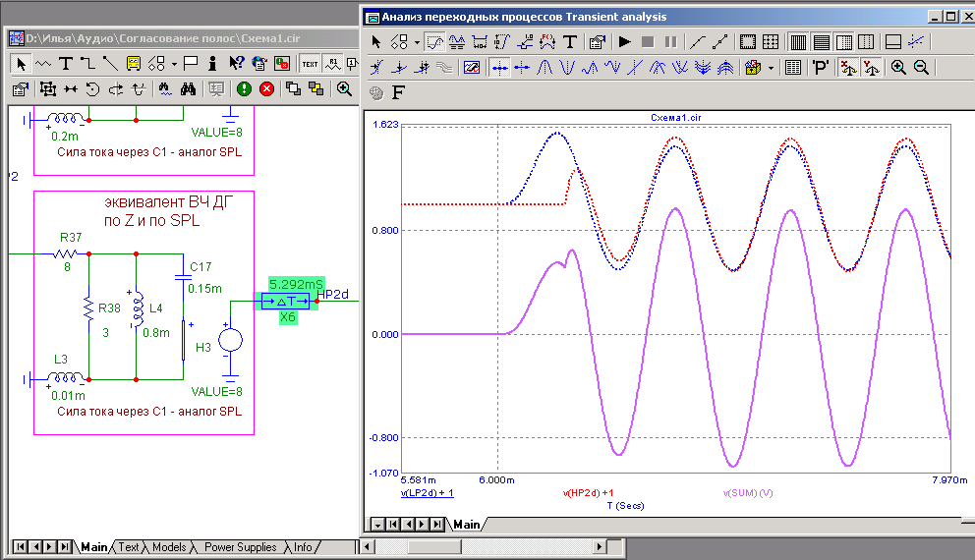This screenshot has width=975, height=560.
Task: Open the shapes dropdown arrow in analysis toolbar
Action: tap(417, 42)
